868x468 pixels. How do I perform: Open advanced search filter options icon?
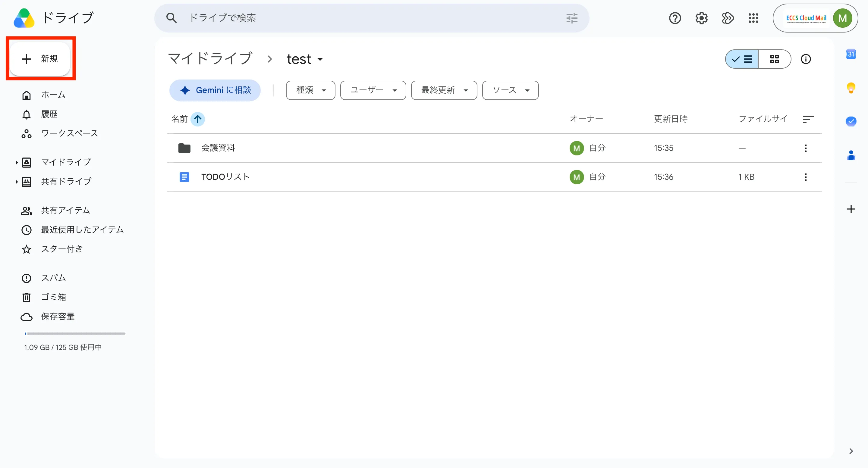pyautogui.click(x=572, y=18)
